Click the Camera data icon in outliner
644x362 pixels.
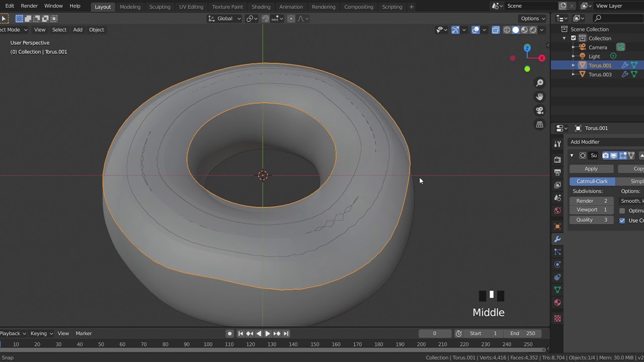pyautogui.click(x=621, y=47)
